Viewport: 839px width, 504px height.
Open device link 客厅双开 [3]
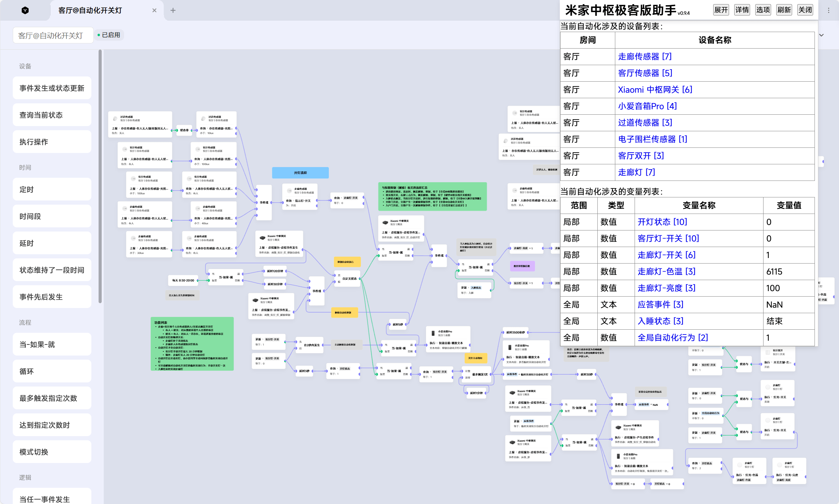coord(641,156)
